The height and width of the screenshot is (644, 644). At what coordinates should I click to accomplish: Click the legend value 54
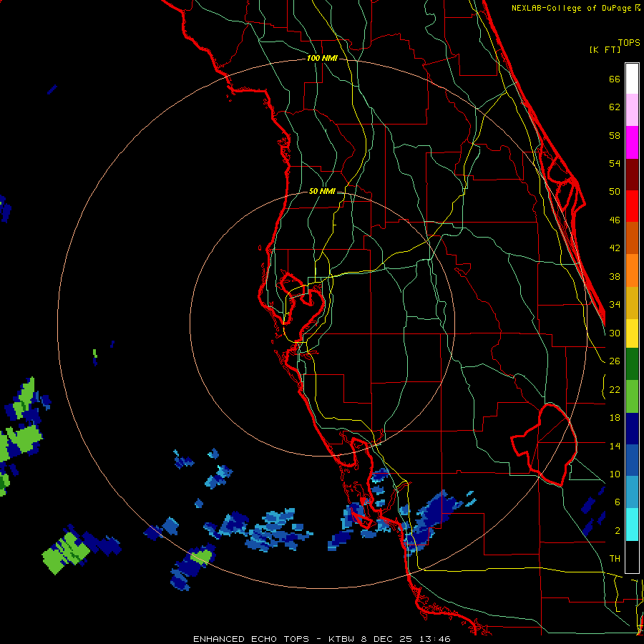pyautogui.click(x=615, y=163)
